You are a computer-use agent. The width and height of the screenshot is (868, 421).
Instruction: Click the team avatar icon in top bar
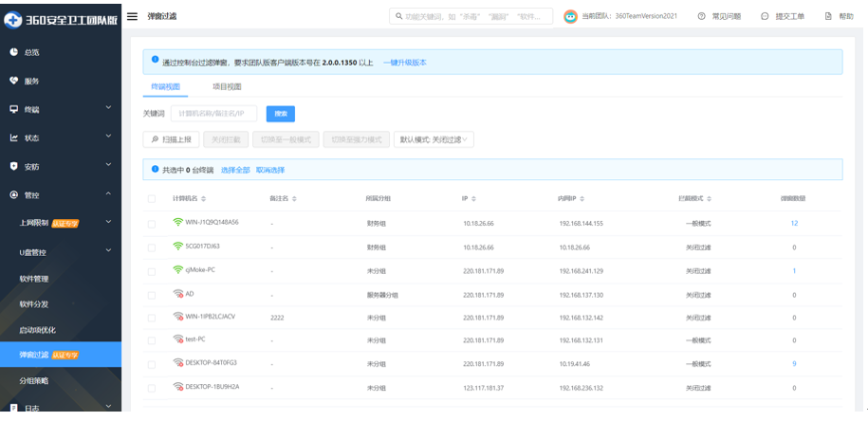pos(570,16)
